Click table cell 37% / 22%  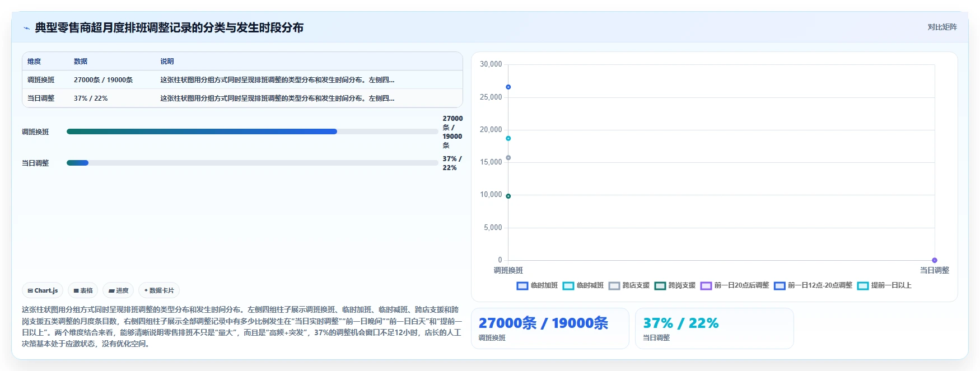[91, 98]
